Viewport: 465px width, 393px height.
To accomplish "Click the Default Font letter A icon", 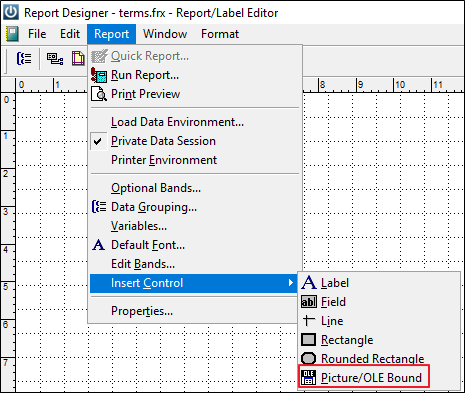I will pos(99,245).
